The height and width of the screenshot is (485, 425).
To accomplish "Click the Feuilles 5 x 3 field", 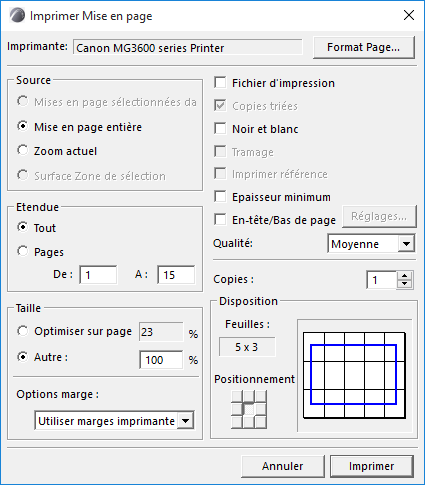I will [x=247, y=347].
